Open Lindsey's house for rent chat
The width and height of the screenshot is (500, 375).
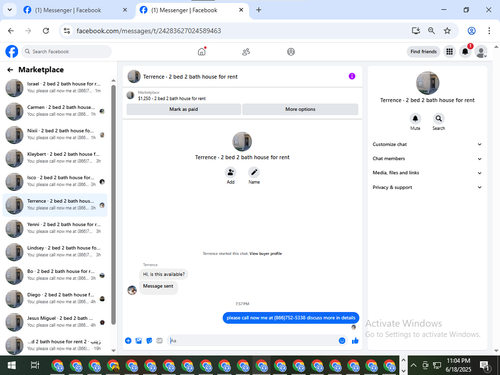coord(55,252)
